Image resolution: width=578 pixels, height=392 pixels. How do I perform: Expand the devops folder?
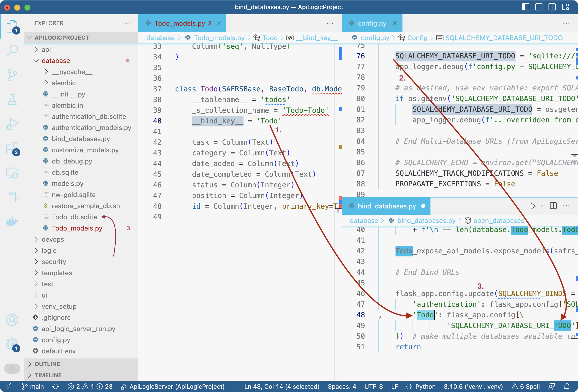click(x=81, y=239)
